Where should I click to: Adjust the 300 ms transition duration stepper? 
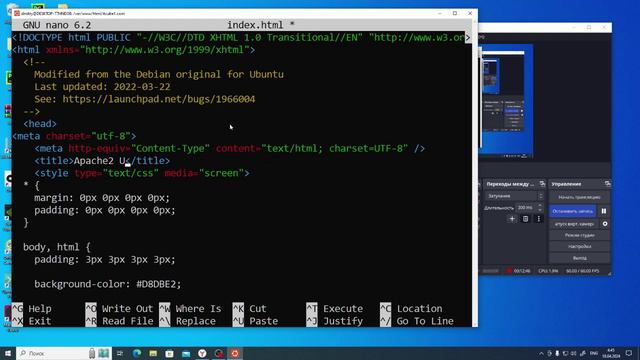[540, 208]
